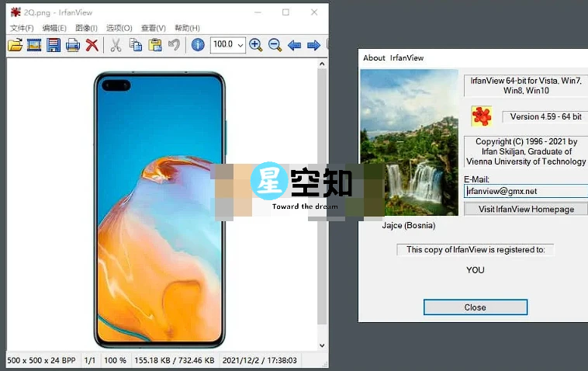Open the 编辑(E) menu
The image size is (588, 371).
pos(54,28)
